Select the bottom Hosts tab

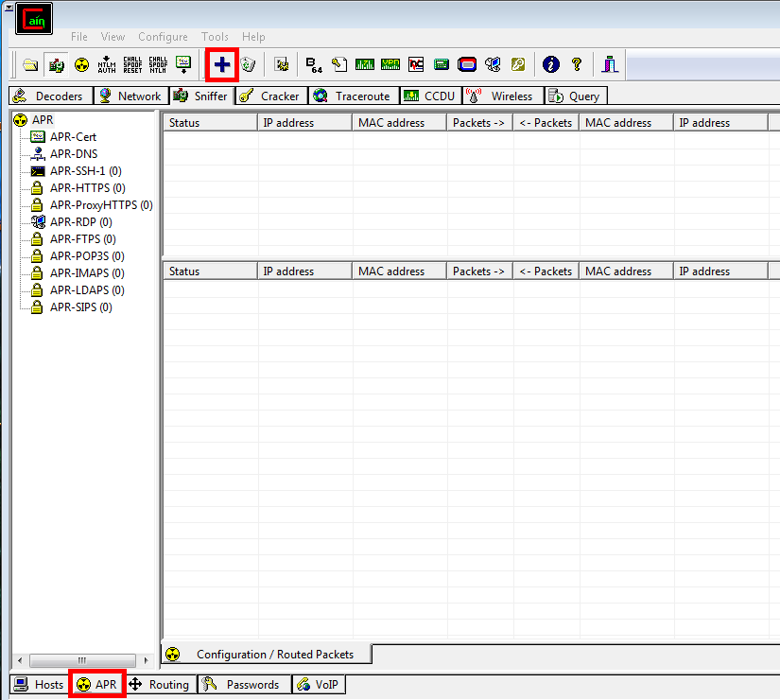[39, 685]
